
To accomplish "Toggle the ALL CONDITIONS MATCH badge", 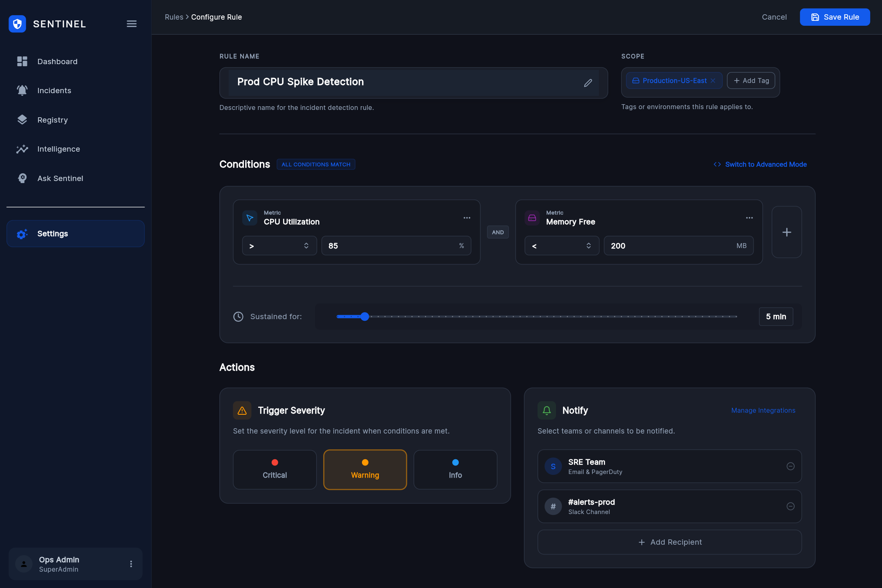I will [316, 164].
